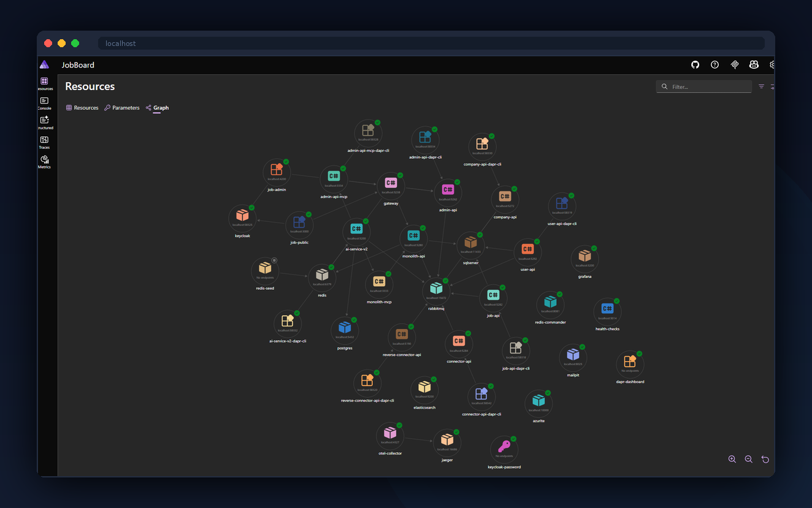Reset the graph view
Viewport: 812px width, 508px height.
click(x=765, y=459)
